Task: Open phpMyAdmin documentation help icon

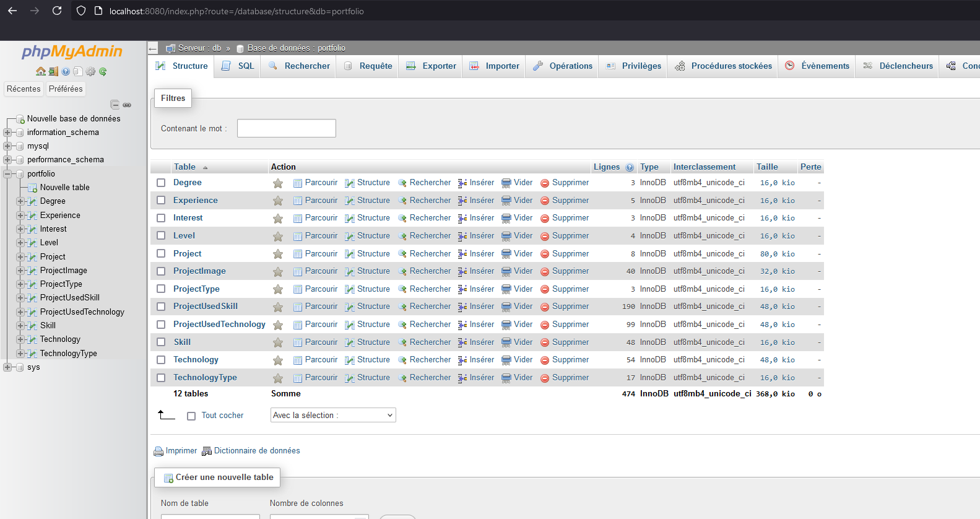Action: [x=66, y=71]
